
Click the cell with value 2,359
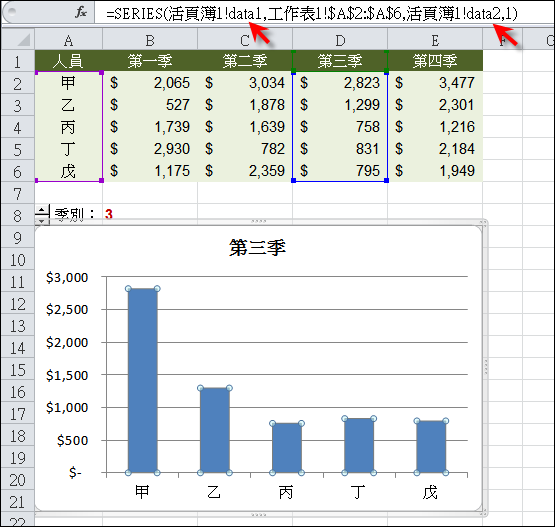(245, 171)
